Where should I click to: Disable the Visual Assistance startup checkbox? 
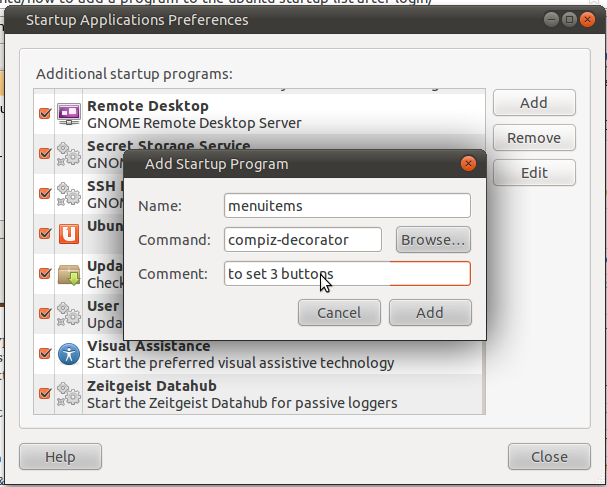pyautogui.click(x=45, y=353)
